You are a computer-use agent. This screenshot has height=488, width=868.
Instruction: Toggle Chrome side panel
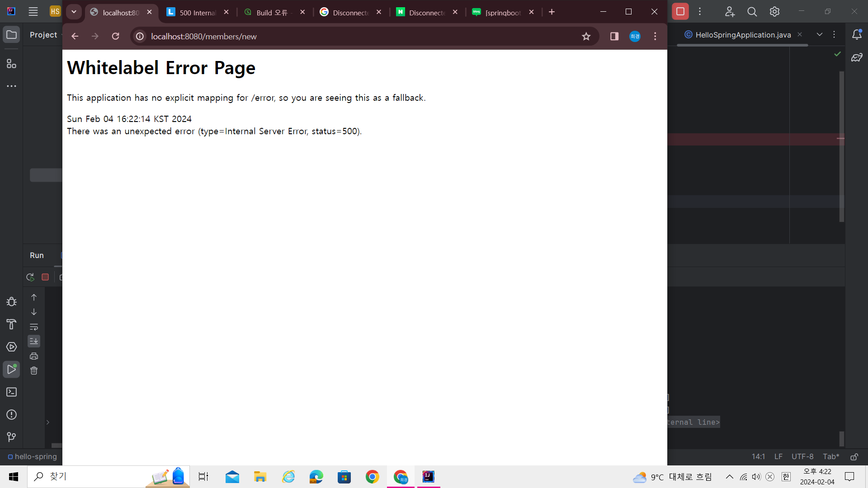point(614,36)
